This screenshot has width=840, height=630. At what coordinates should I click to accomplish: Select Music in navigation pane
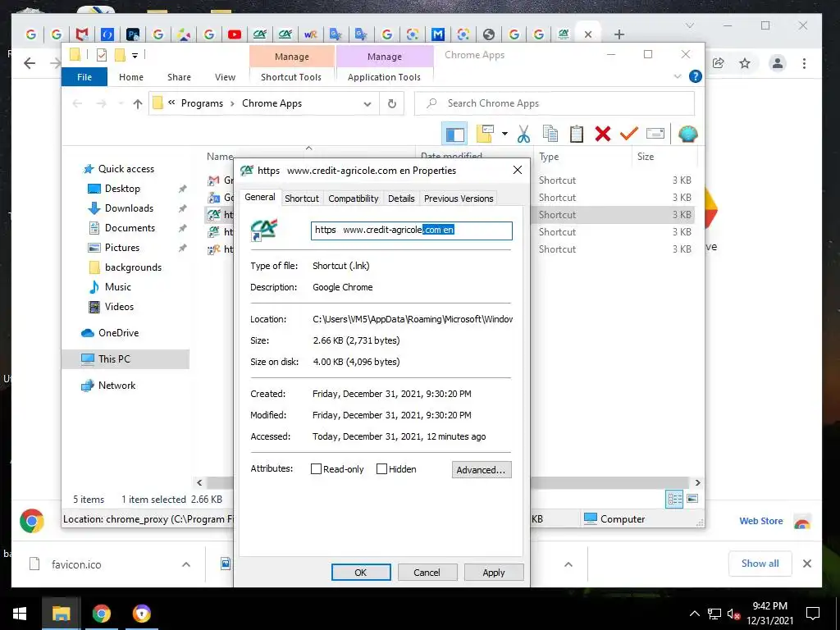[117, 287]
